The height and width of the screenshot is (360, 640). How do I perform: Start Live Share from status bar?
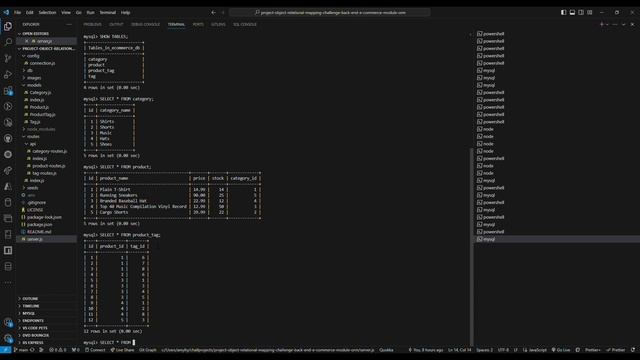pyautogui.click(x=122, y=350)
